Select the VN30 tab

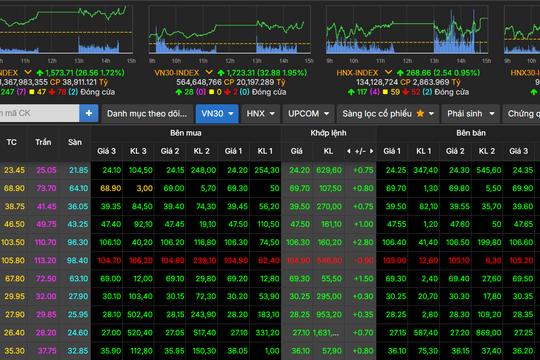(217, 113)
